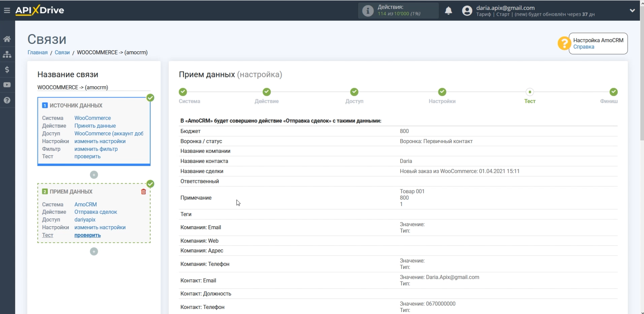Click the actions info icon

[368, 11]
